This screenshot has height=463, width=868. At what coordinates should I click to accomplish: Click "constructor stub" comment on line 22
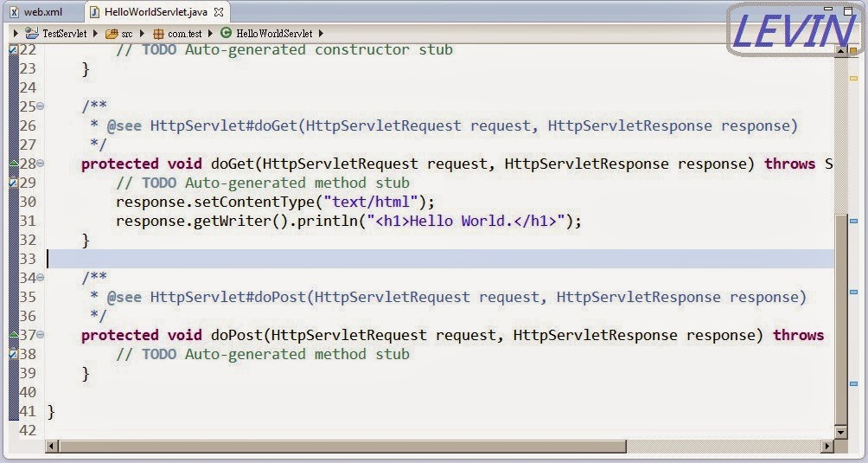[x=384, y=49]
